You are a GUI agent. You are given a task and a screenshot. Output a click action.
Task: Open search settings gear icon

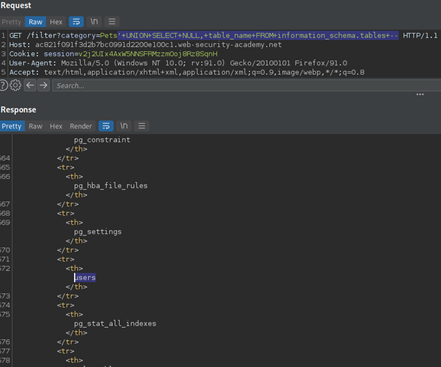tap(15, 85)
